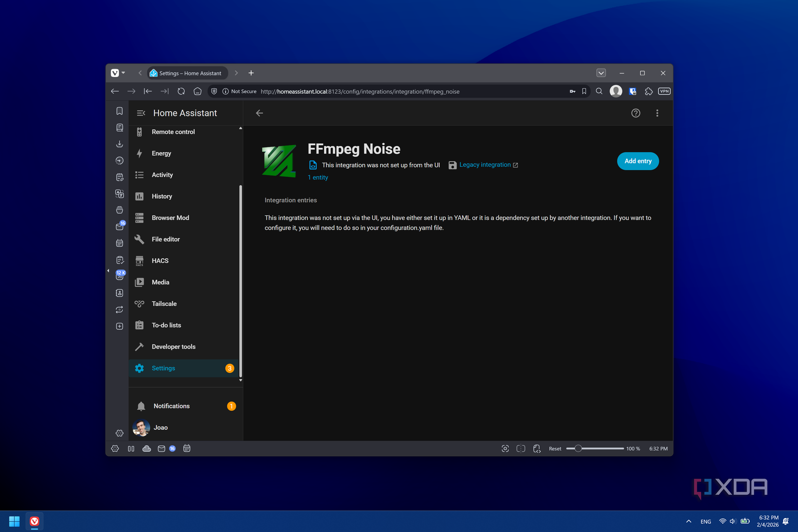
Task: Reload the page in the browser toolbar
Action: tap(181, 91)
